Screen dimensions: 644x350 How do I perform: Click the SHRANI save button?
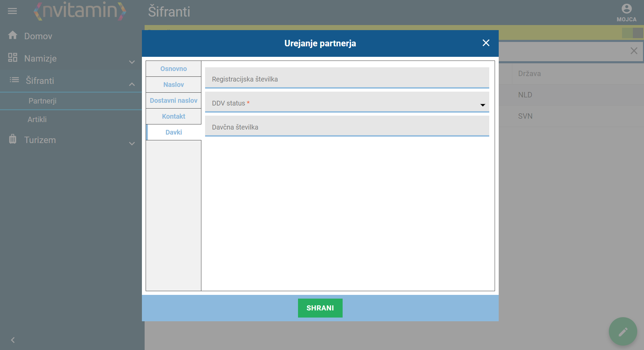(x=320, y=308)
